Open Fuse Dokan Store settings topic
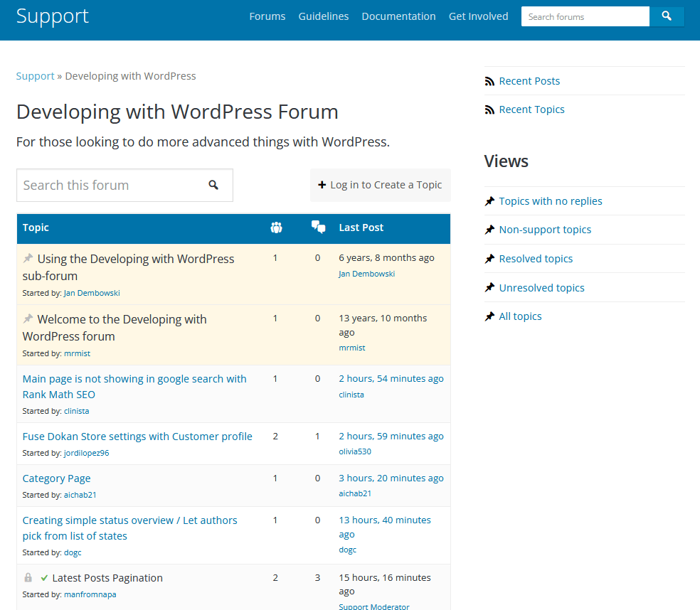This screenshot has width=700, height=610. tap(137, 437)
